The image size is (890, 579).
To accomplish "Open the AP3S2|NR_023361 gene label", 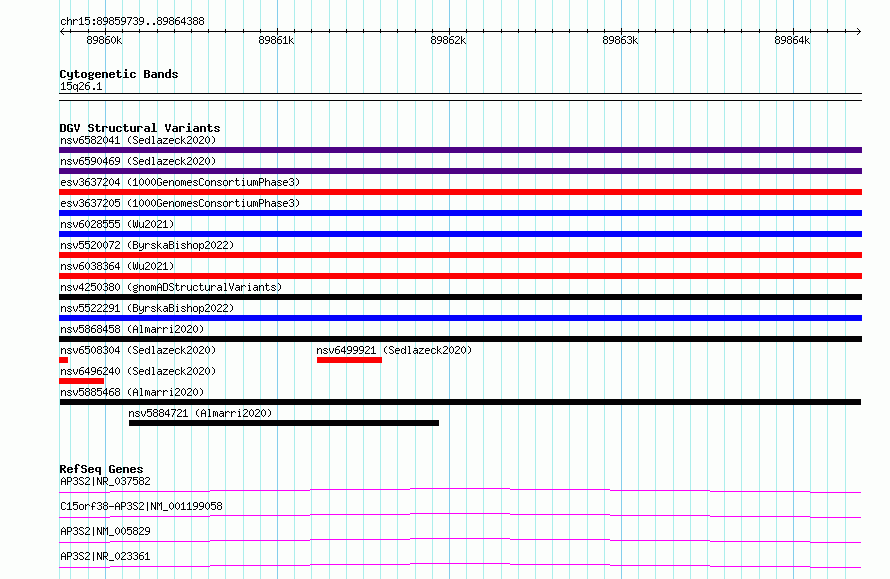I will tap(105, 556).
